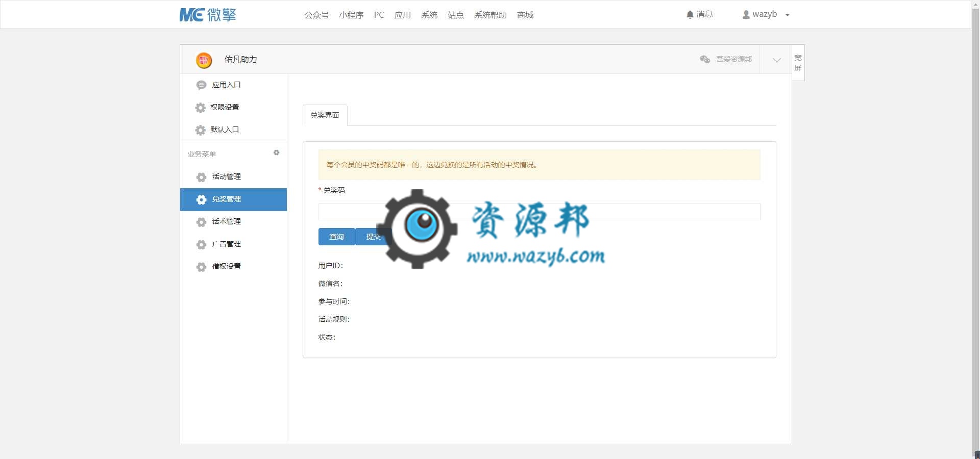Toggle 宽屏 wide-screen mode
Viewport: 980px width, 459px height.
pyautogui.click(x=798, y=63)
